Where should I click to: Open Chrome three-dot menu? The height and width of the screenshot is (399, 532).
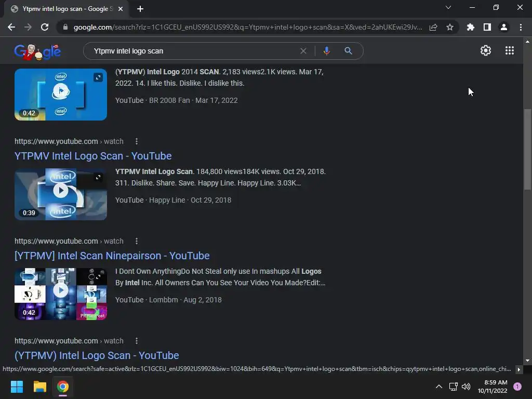point(521,27)
